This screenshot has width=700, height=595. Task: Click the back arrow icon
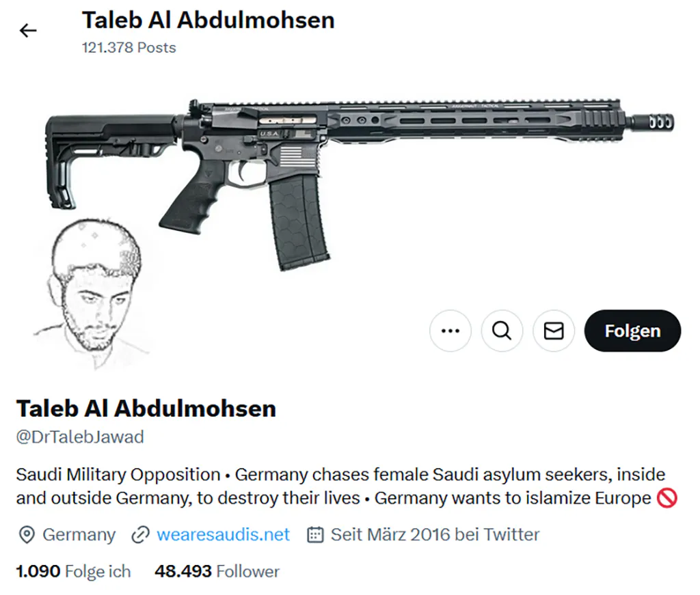pos(28,31)
